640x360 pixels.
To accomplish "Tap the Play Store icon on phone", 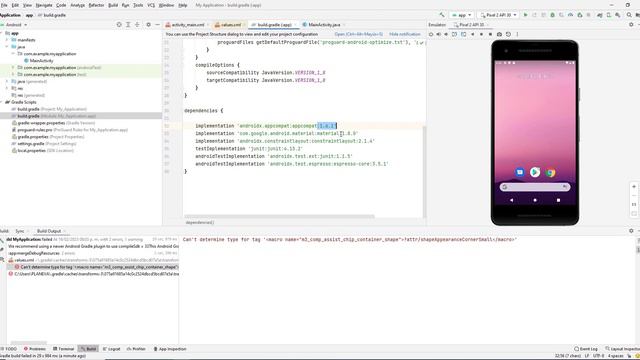I will [x=535, y=172].
